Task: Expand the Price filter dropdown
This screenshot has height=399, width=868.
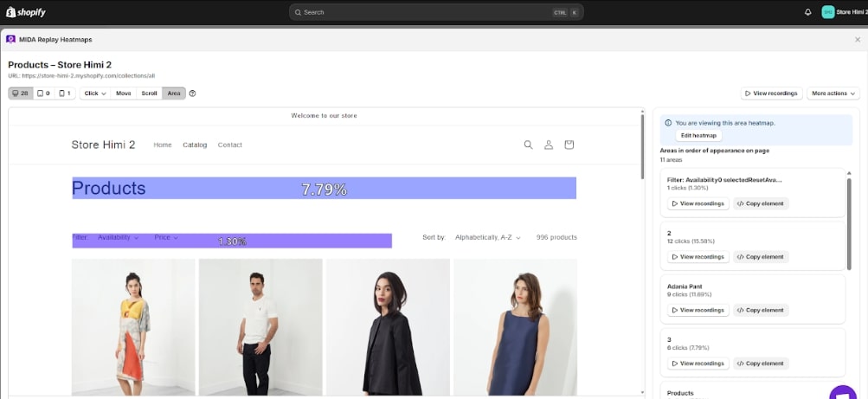Action: click(166, 237)
